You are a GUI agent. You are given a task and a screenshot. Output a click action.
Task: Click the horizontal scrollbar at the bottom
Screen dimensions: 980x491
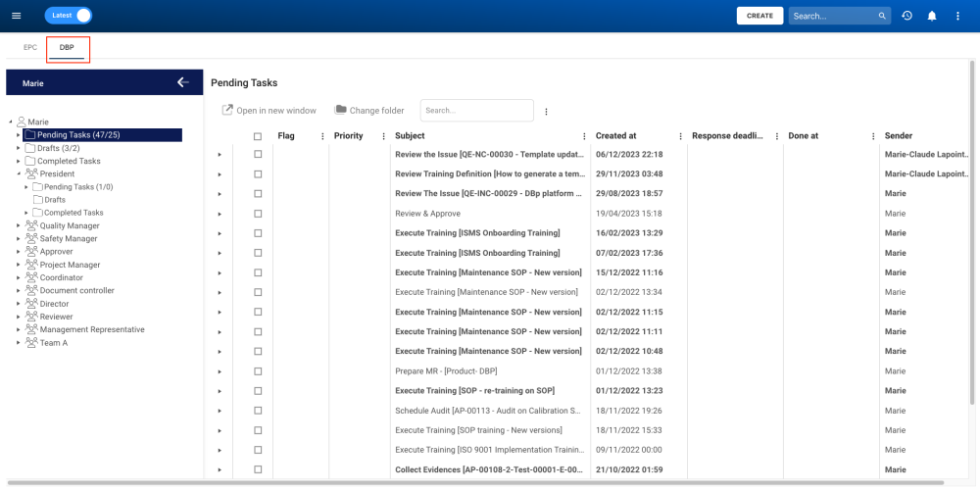[x=475, y=483]
